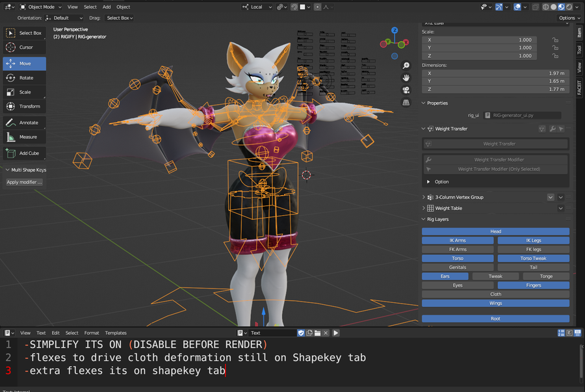The width and height of the screenshot is (585, 392).
Task: Enable the Cloth rig layer
Action: click(495, 294)
